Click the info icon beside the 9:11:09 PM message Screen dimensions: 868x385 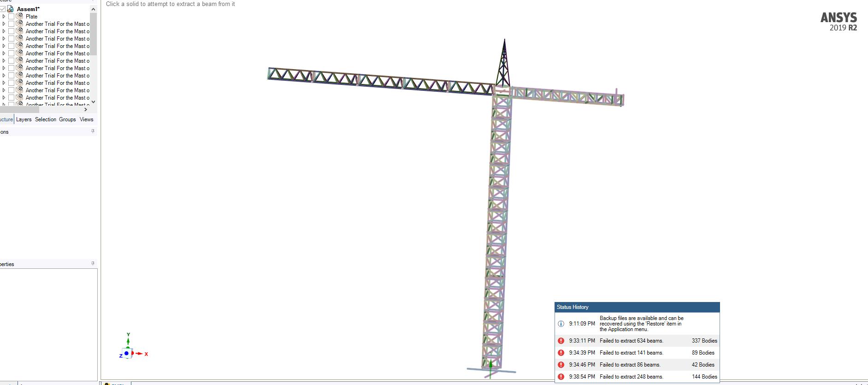tap(561, 324)
